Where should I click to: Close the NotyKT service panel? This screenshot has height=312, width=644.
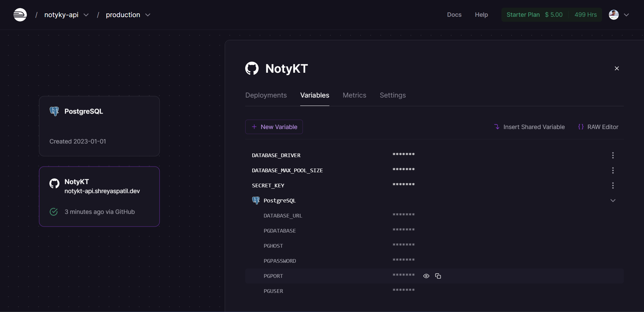(x=616, y=68)
